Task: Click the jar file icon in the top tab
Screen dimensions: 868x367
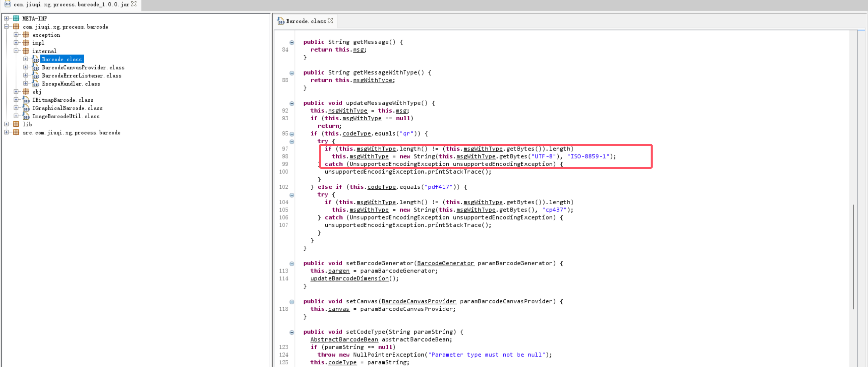Action: pos(7,4)
